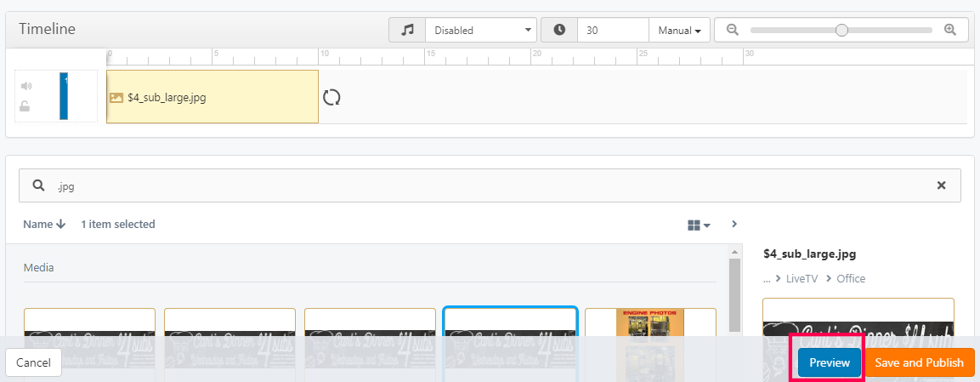The height and width of the screenshot is (382, 980).
Task: Click the clock duration icon
Action: click(559, 30)
